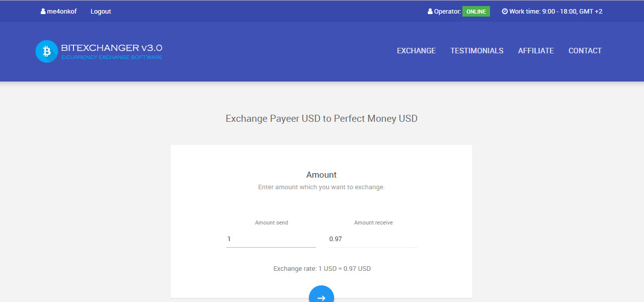This screenshot has width=644, height=302.
Task: Click the clock icon beside Work time
Action: [x=505, y=11]
